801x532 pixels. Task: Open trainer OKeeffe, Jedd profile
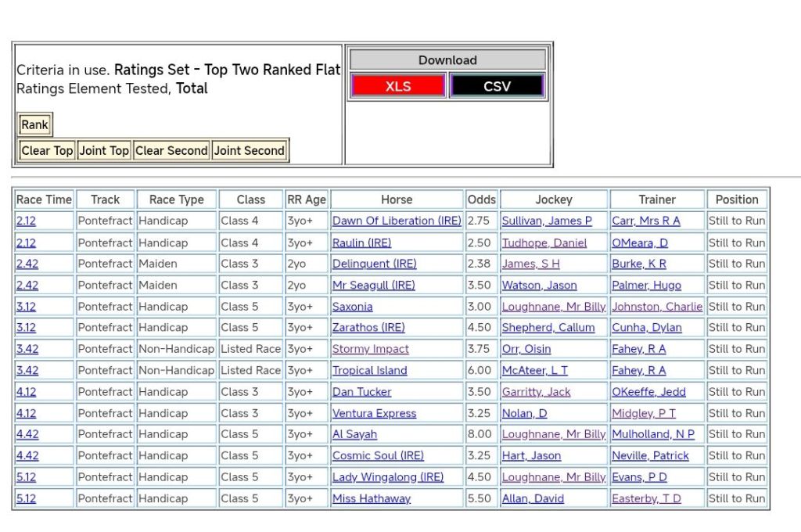point(648,392)
